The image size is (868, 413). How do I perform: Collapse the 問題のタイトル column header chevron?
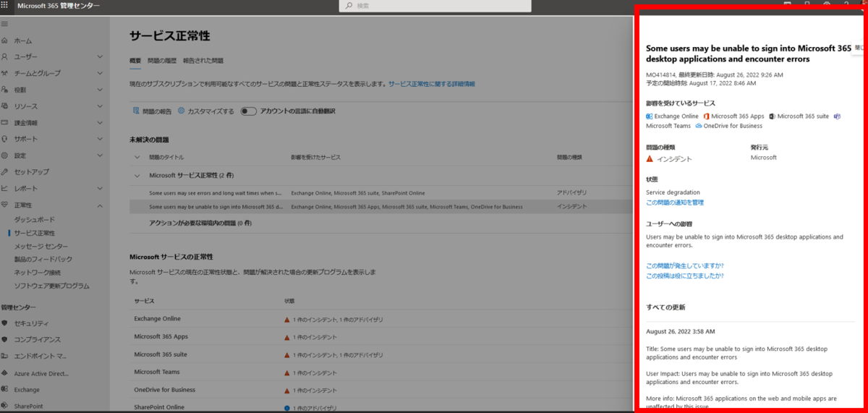[137, 157]
